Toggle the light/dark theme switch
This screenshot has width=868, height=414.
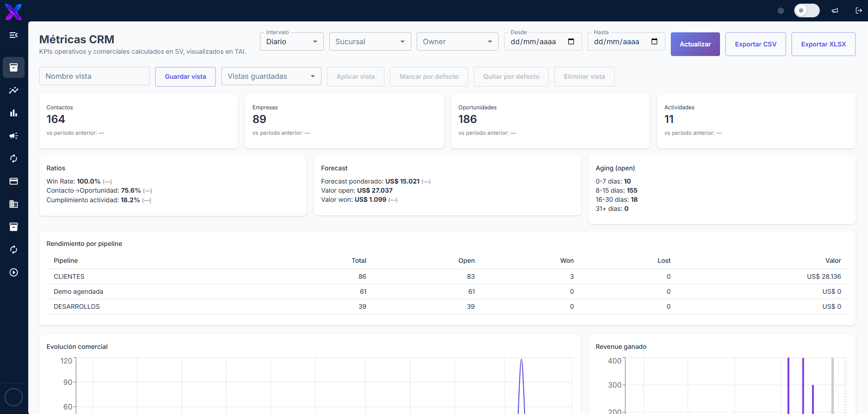pyautogui.click(x=807, y=10)
